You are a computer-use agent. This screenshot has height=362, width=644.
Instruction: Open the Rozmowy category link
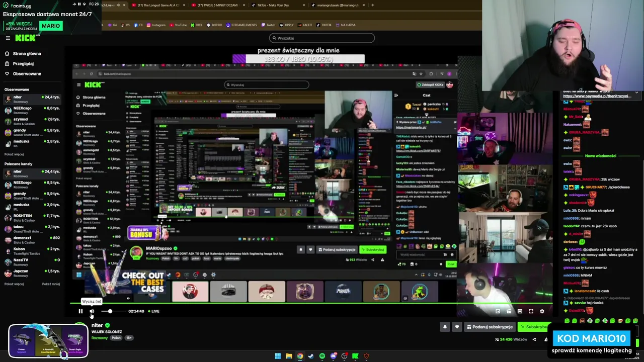(100, 338)
